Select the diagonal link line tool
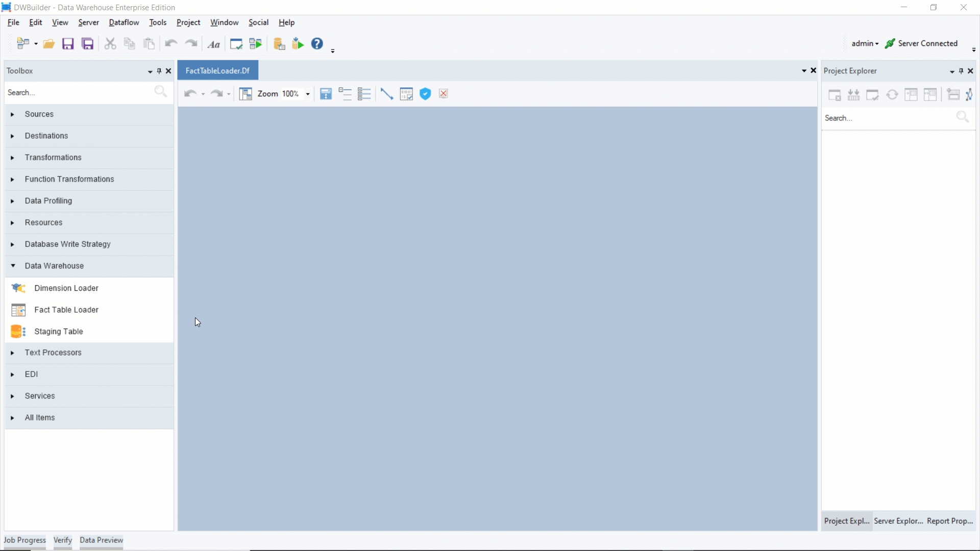 [x=387, y=94]
